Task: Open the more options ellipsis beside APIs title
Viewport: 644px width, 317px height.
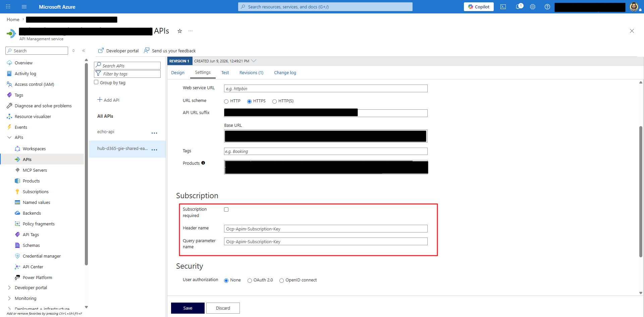Action: (x=191, y=31)
